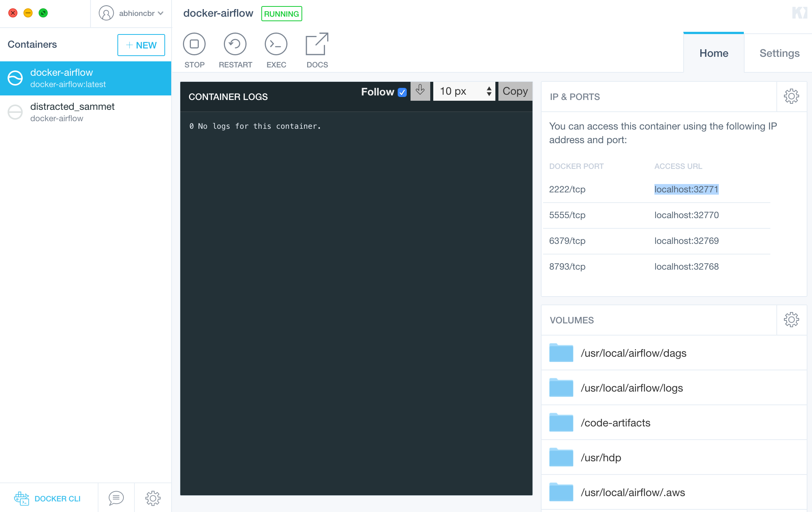
Task: Click Copy to copy container logs
Action: point(515,91)
